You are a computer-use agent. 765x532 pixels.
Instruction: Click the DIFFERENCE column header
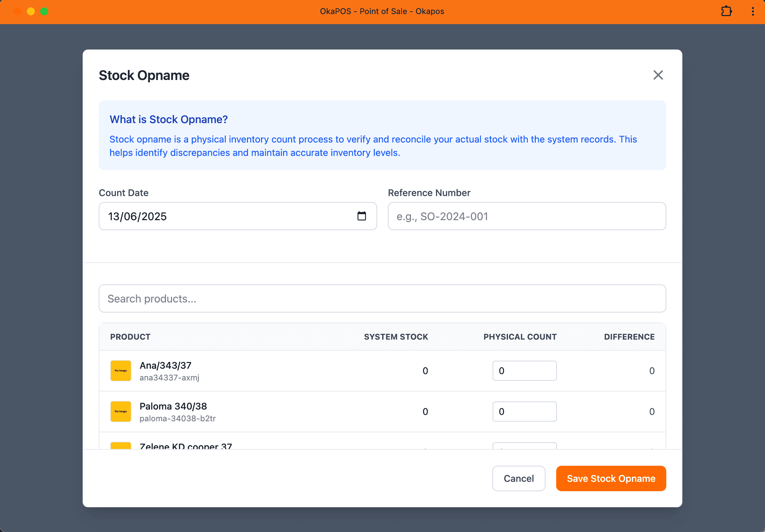click(629, 337)
